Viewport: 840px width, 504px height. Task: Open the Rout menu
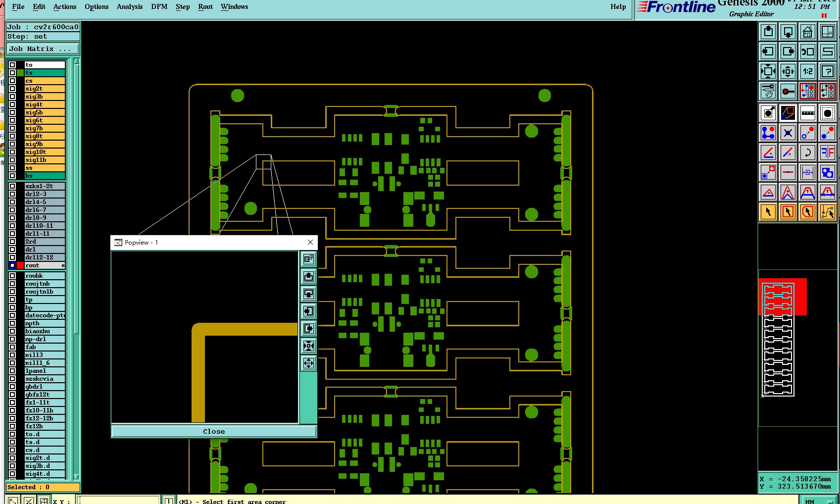205,6
